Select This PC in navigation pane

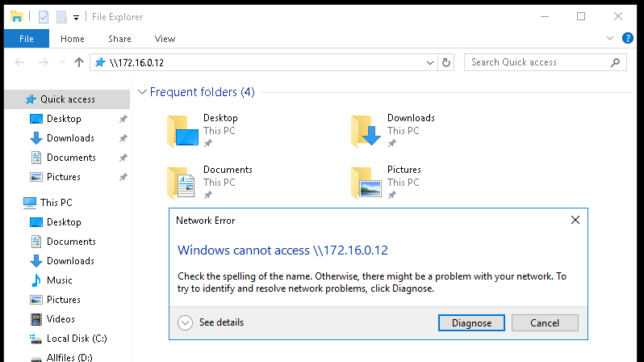[56, 202]
